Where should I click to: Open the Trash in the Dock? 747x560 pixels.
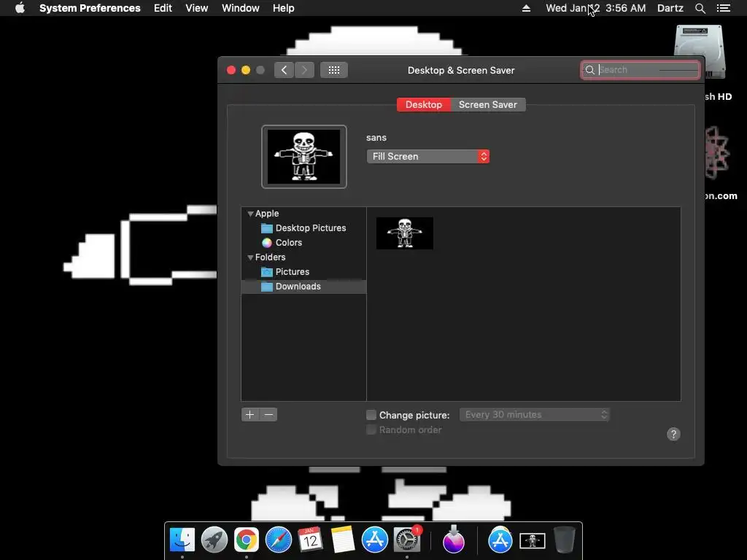[x=565, y=540]
